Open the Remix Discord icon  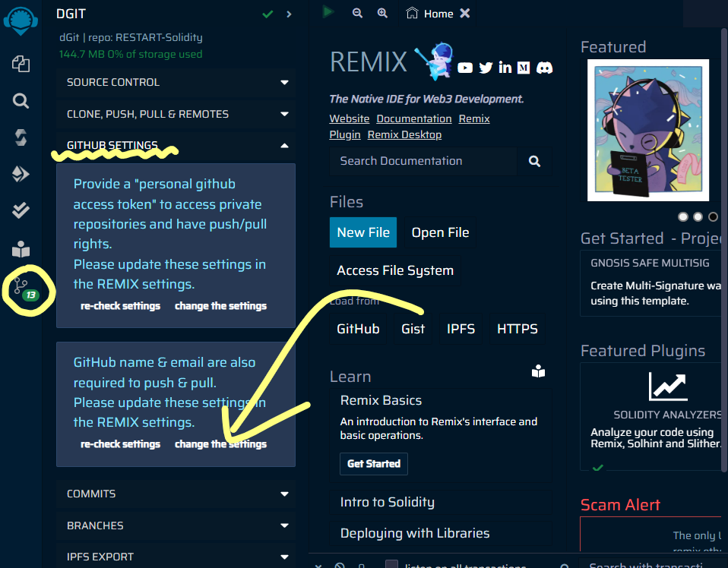tap(545, 68)
